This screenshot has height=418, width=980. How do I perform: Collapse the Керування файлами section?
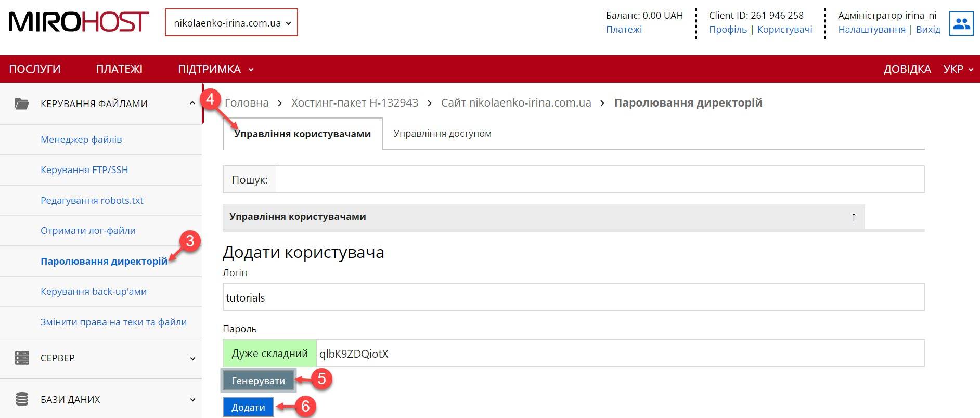pyautogui.click(x=192, y=103)
